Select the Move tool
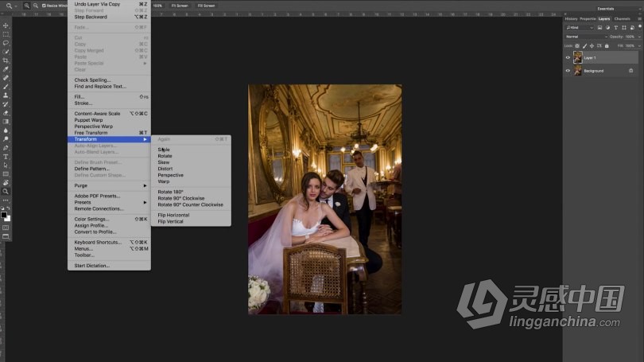Viewport: 644px width, 362px height. [6, 25]
